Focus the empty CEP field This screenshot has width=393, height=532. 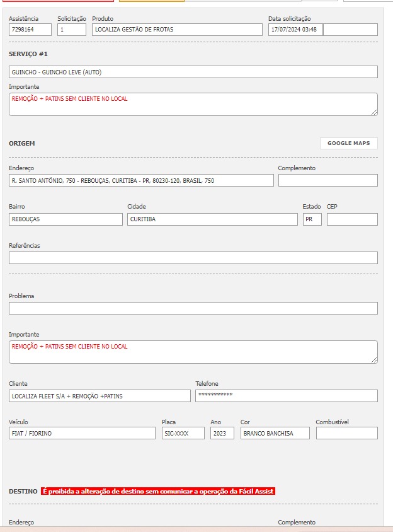[351, 219]
